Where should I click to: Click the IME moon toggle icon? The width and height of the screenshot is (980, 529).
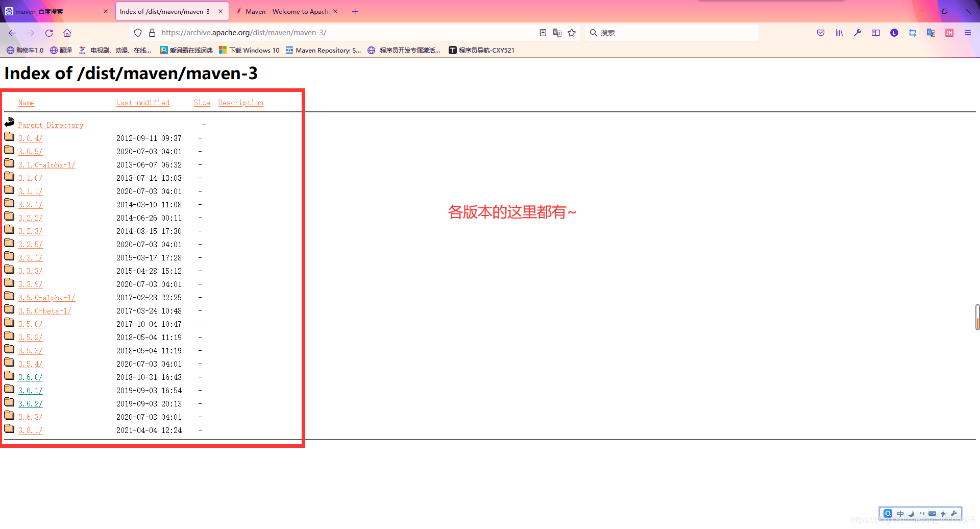[x=911, y=514]
